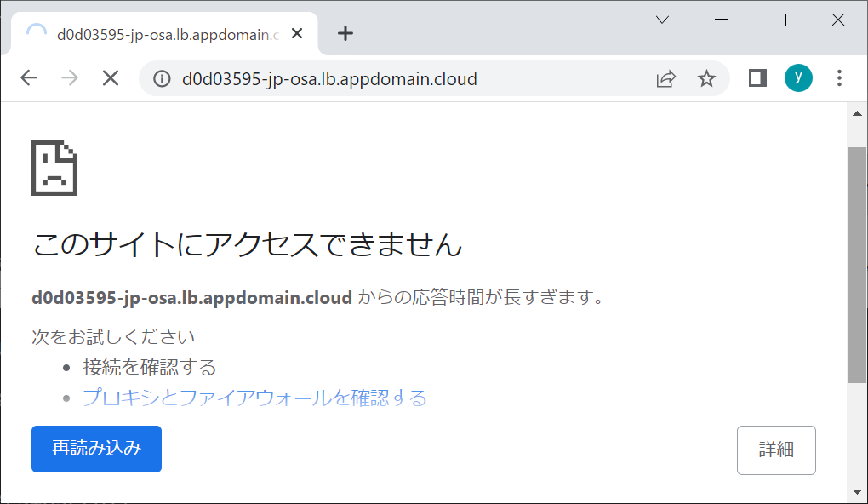Click the scrollbar up arrow
The image size is (868, 504).
[857, 113]
